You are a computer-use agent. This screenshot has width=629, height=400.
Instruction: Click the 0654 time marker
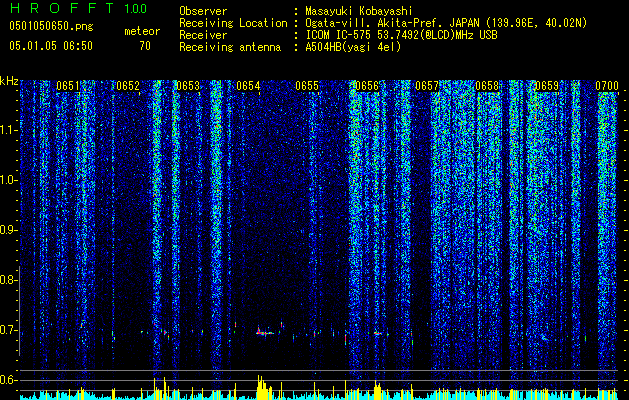point(248,86)
